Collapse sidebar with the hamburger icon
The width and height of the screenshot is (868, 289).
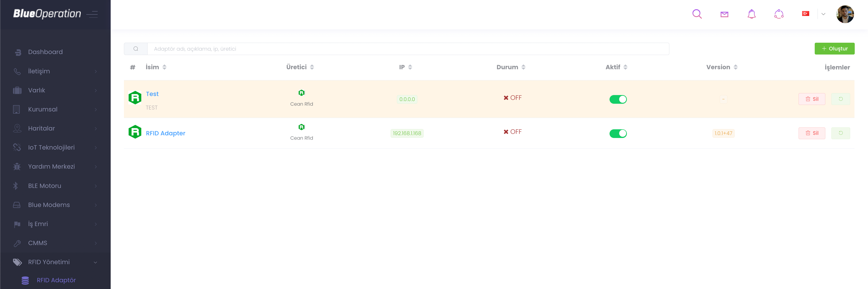[92, 14]
